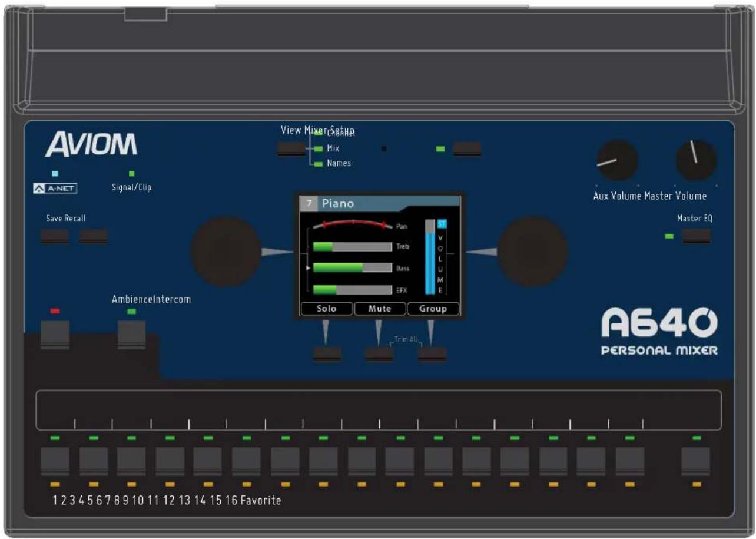Push channel button 16 in the bottom row
This screenshot has width=756, height=539.
[x=630, y=461]
